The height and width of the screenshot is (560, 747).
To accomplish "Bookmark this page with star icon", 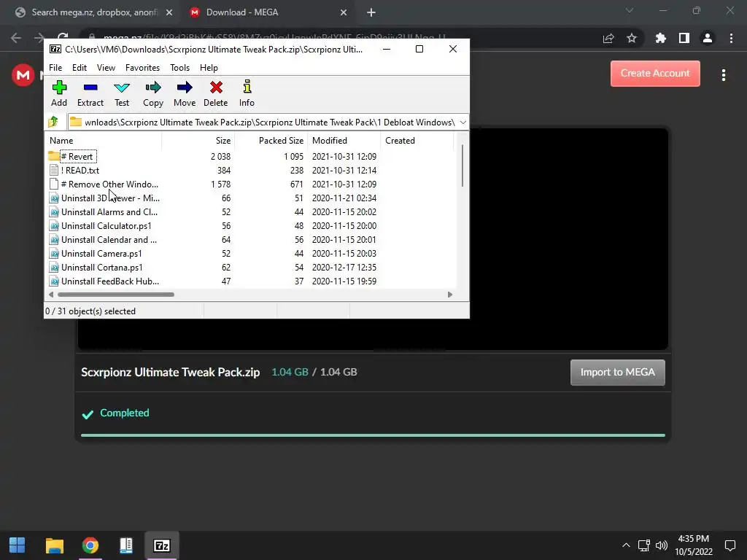I will (631, 38).
